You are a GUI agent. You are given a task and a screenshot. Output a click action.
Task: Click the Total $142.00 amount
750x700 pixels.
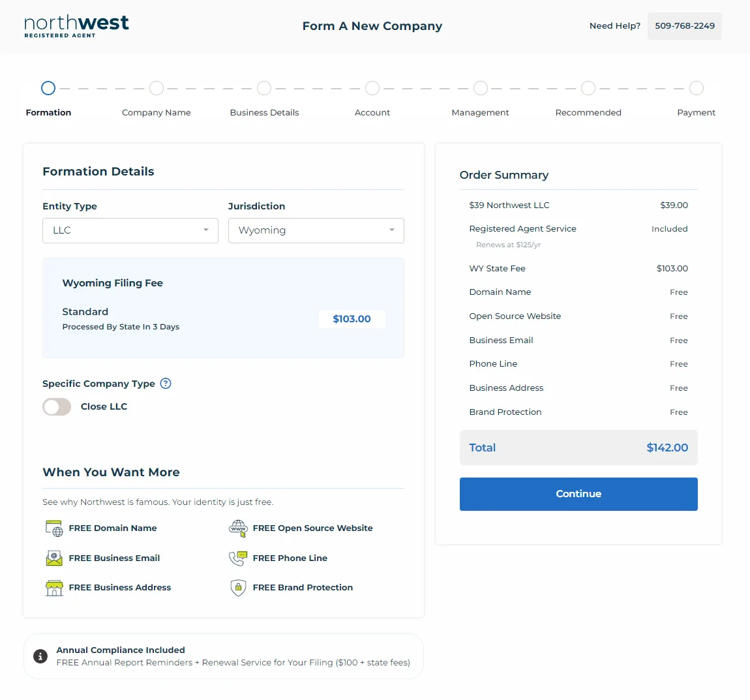[x=667, y=448]
